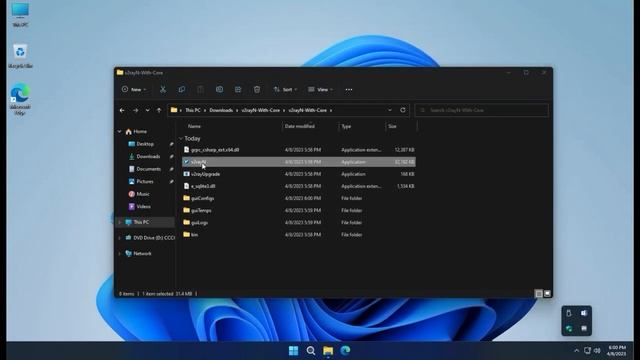Select Music in navigation sidebar
This screenshot has width=640, height=360.
pos(143,194)
